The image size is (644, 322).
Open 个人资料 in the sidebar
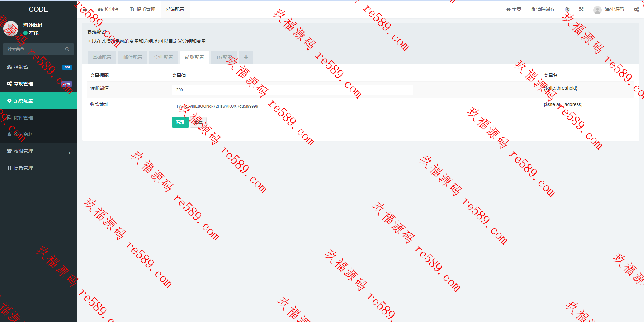[x=39, y=134]
